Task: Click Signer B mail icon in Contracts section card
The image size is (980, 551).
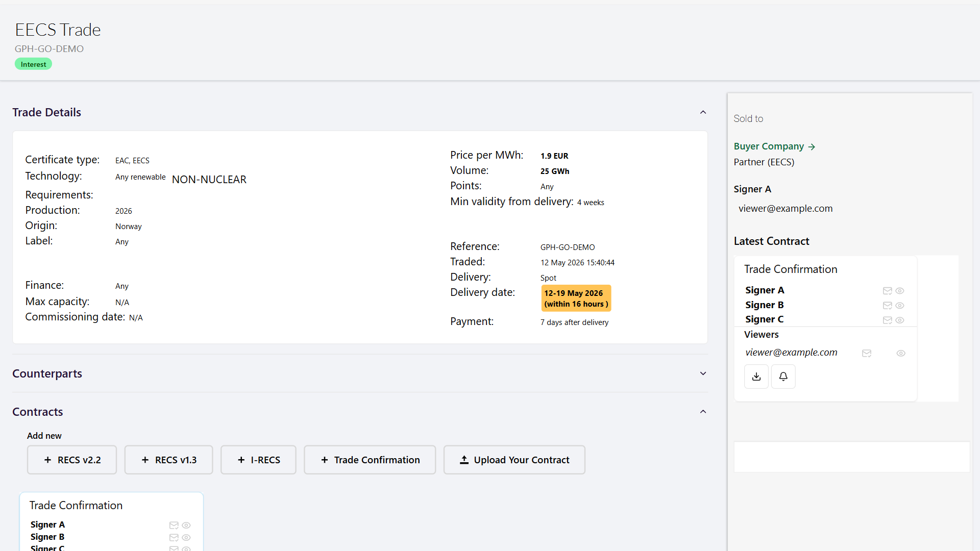Action: (174, 538)
